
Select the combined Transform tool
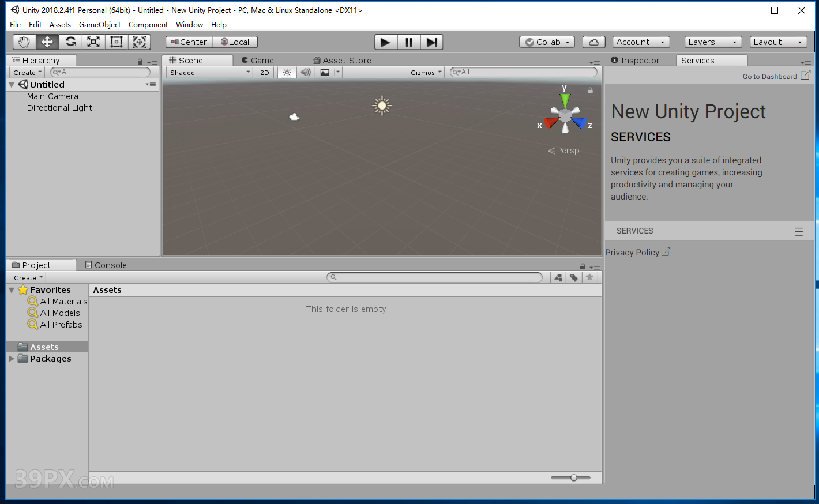139,42
